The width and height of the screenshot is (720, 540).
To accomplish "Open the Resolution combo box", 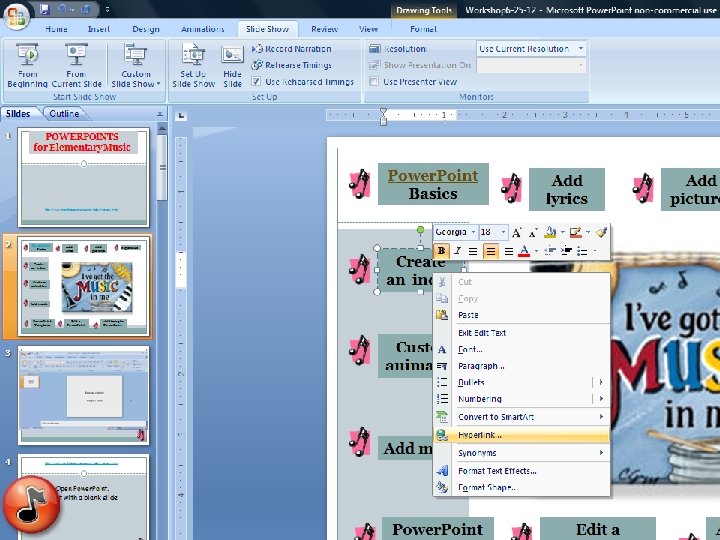I will 531,49.
